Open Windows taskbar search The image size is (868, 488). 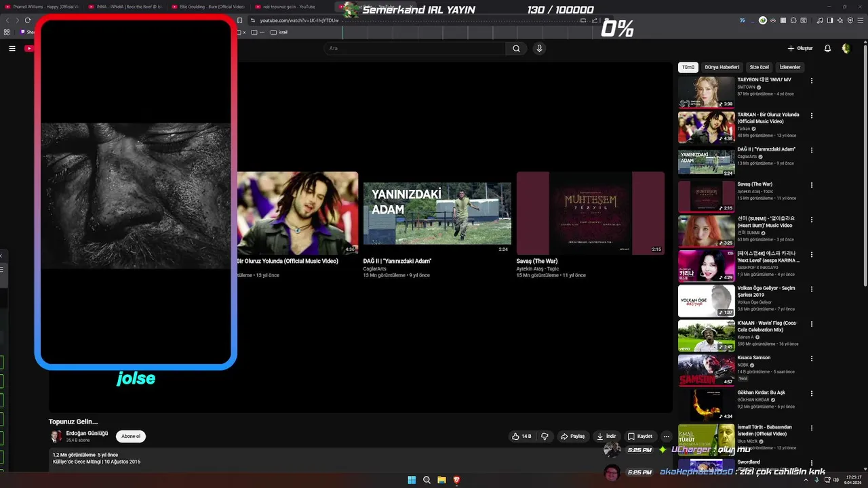(x=427, y=480)
